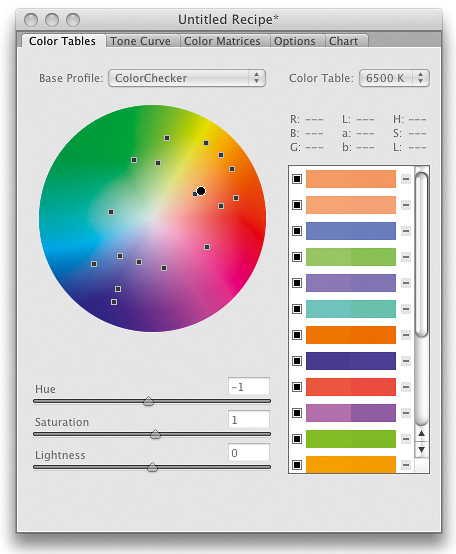
Task: Toggle the checkbox beside the first orange swatch
Action: (297, 179)
